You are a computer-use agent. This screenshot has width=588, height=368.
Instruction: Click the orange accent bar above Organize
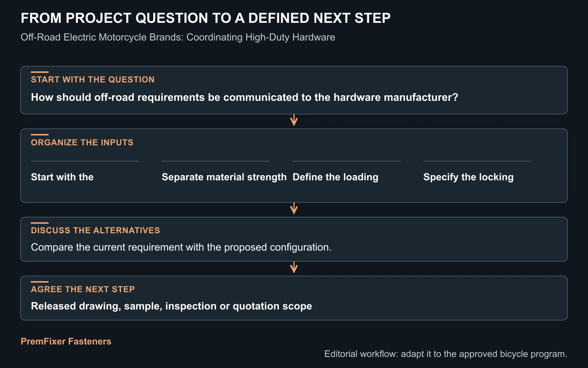[40, 135]
